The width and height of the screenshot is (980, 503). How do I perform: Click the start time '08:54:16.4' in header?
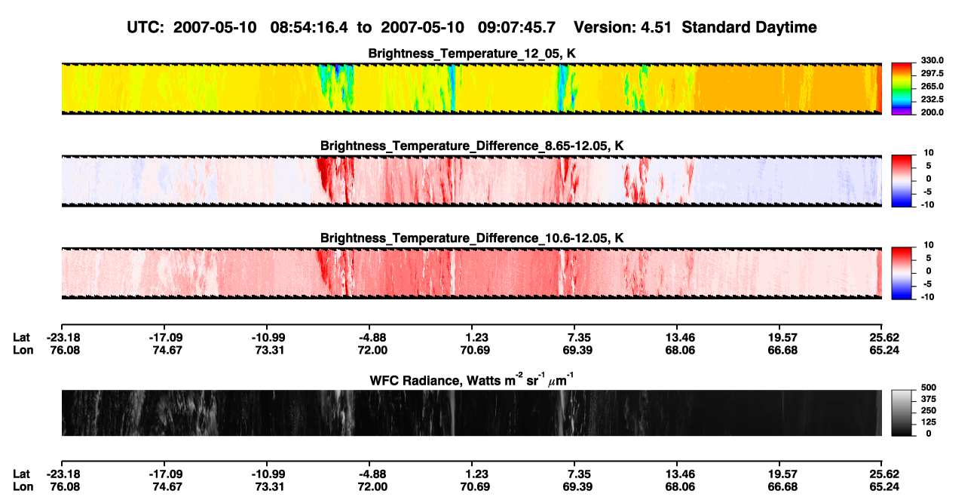(308, 28)
